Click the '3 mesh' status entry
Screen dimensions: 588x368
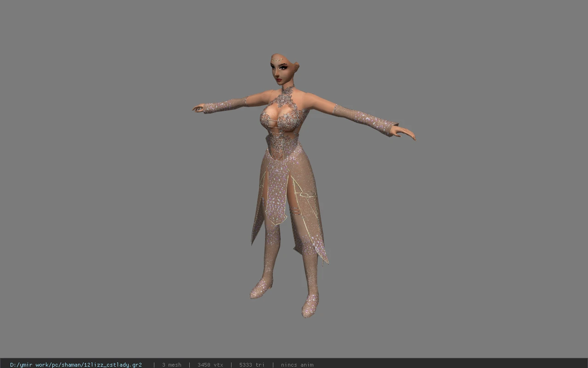[x=171, y=365]
